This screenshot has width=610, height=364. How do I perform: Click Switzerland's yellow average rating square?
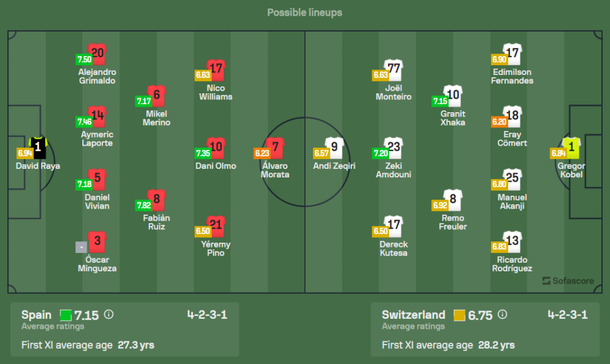(x=459, y=315)
